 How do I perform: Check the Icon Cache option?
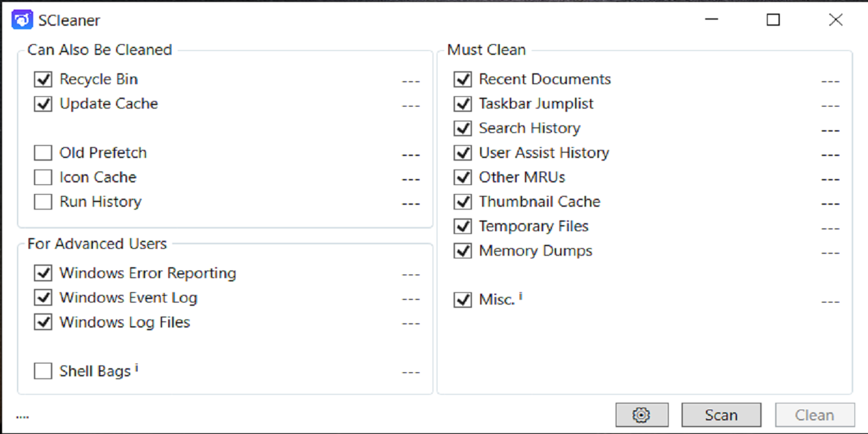pos(43,177)
